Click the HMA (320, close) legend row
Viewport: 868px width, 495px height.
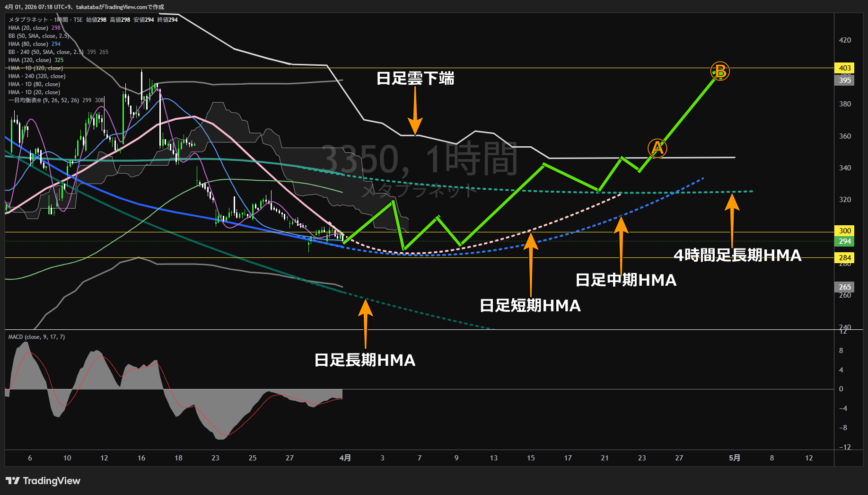[x=36, y=60]
